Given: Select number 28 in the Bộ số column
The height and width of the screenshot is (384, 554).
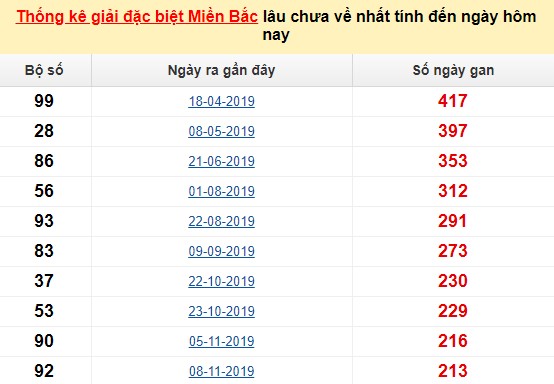Looking at the screenshot, I should point(44,131).
